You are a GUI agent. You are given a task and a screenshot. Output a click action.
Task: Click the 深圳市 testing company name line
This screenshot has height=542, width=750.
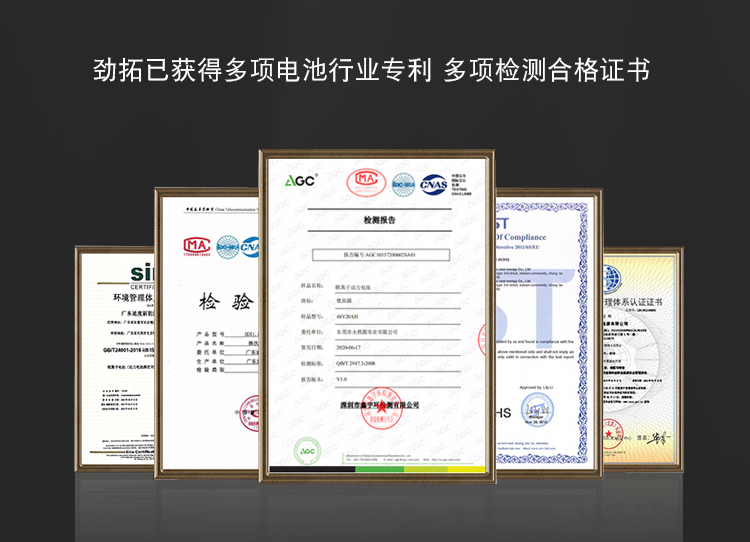tap(380, 405)
